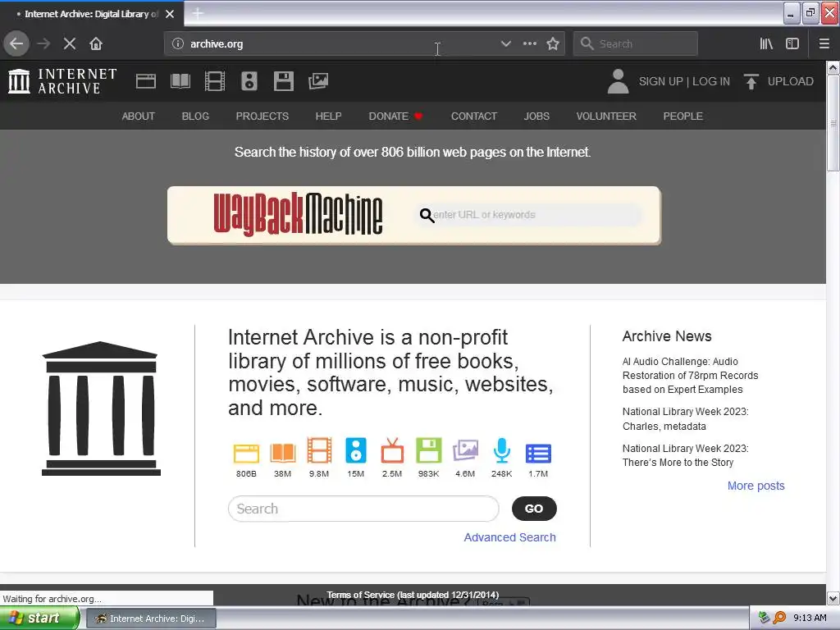Stop page loading with the X button
Viewport: 840px width, 630px height.
click(x=70, y=44)
